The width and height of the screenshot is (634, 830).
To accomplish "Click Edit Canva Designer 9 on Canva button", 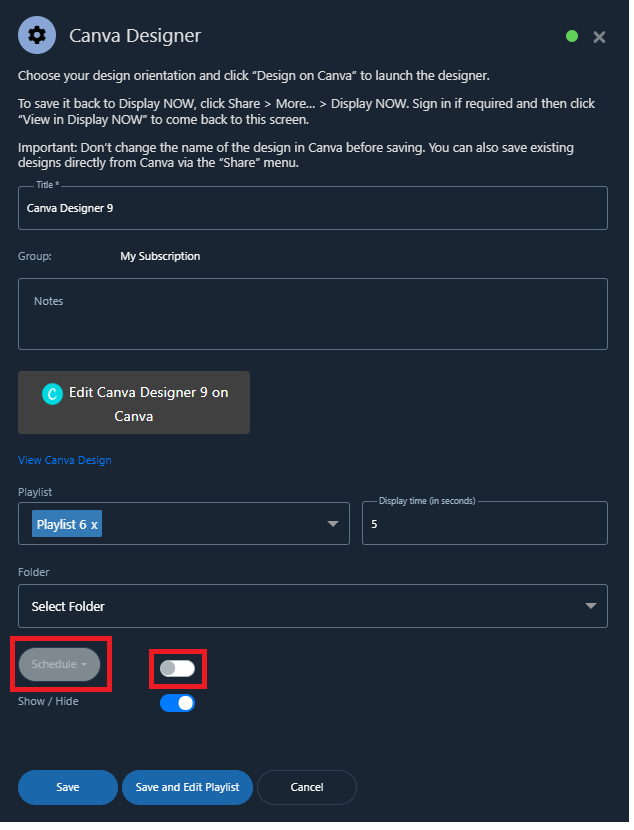I will point(135,405).
